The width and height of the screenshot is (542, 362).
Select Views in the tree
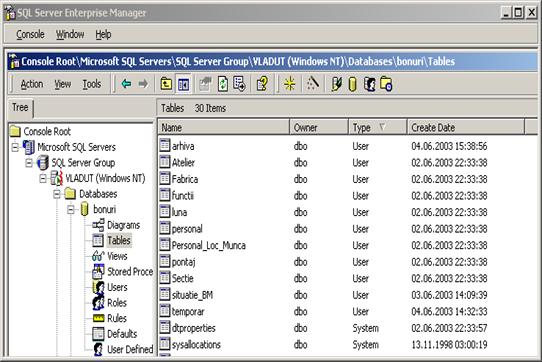click(117, 256)
